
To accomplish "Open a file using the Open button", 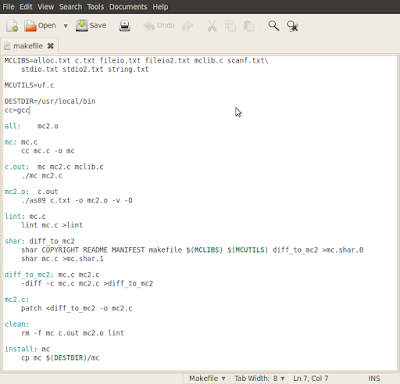I will point(40,26).
